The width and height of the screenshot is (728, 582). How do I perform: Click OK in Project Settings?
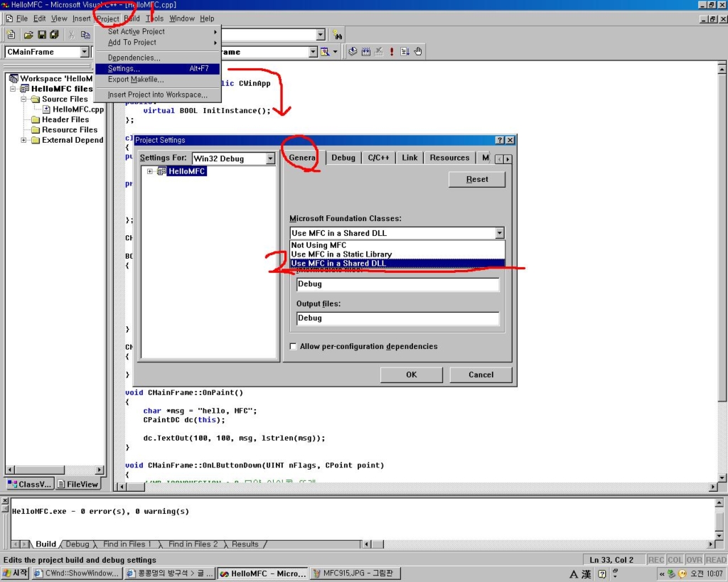tap(412, 374)
